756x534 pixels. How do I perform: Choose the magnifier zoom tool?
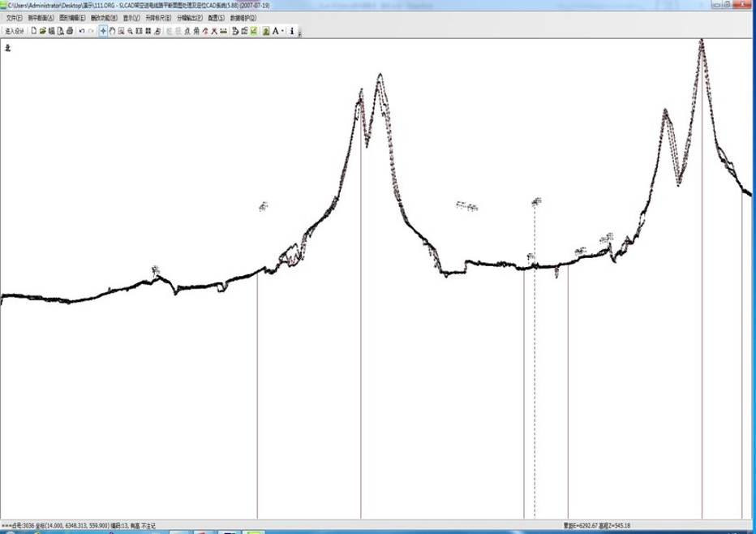point(130,31)
